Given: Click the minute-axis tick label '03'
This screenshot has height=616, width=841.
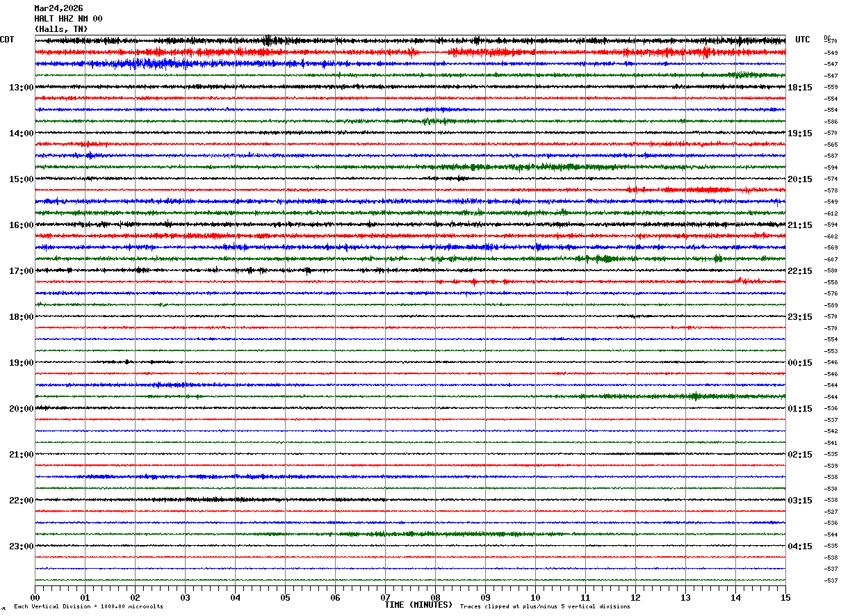Looking at the screenshot, I should click(185, 597).
